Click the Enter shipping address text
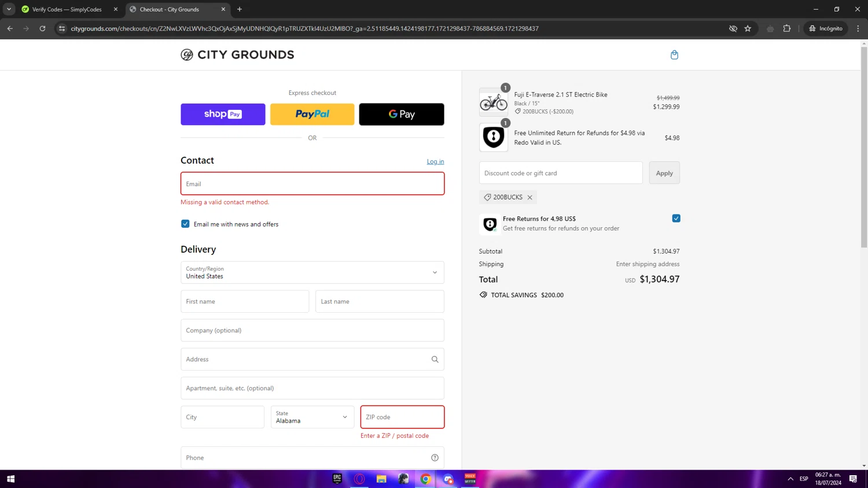Image resolution: width=868 pixels, height=488 pixels. pyautogui.click(x=648, y=264)
